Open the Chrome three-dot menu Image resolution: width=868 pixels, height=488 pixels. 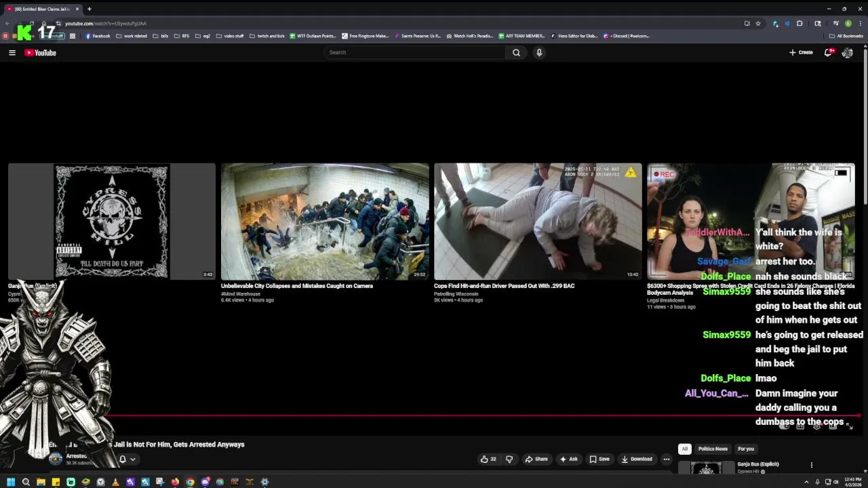pyautogui.click(x=860, y=23)
